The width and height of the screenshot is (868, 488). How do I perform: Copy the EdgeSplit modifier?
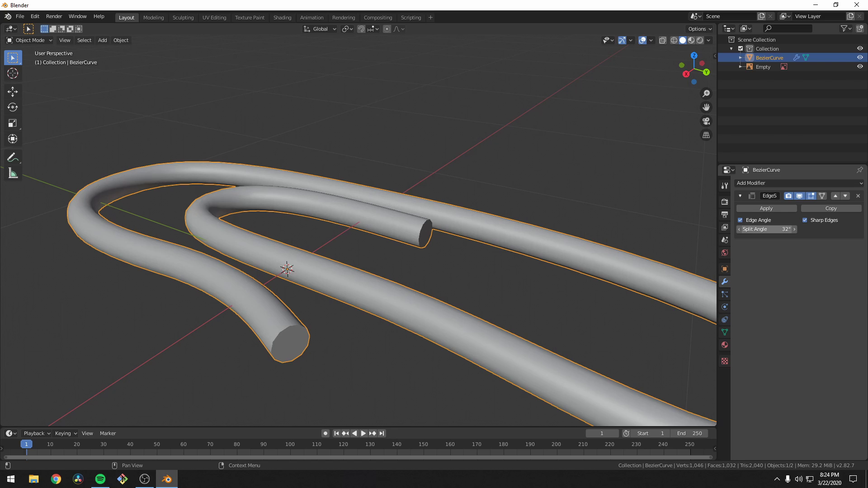831,209
